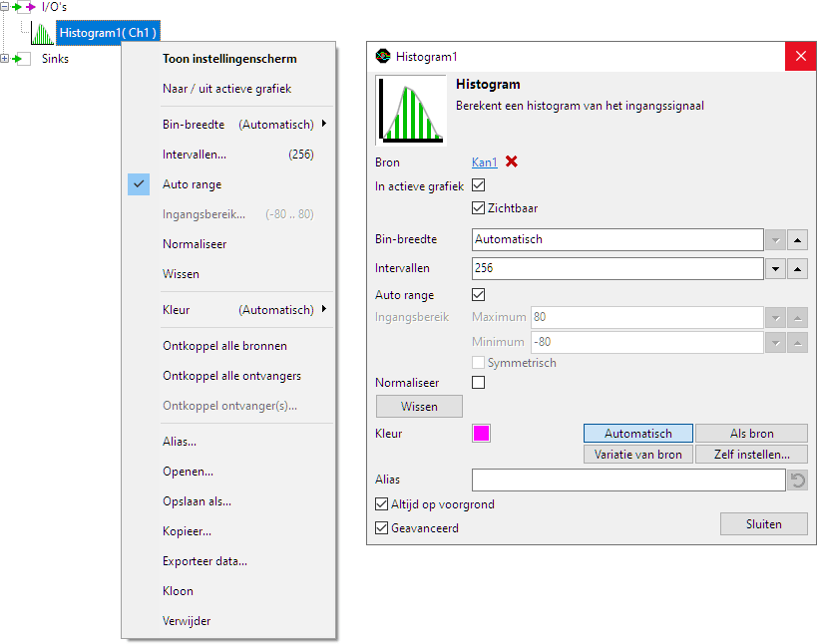Enable the Normaliseer checkbox

[x=478, y=382]
